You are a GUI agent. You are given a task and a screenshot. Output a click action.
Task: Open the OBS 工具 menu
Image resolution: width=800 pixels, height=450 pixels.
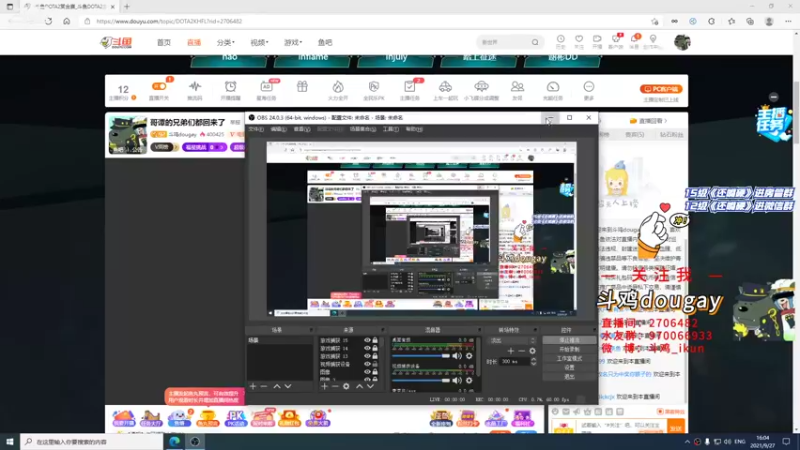(391, 130)
